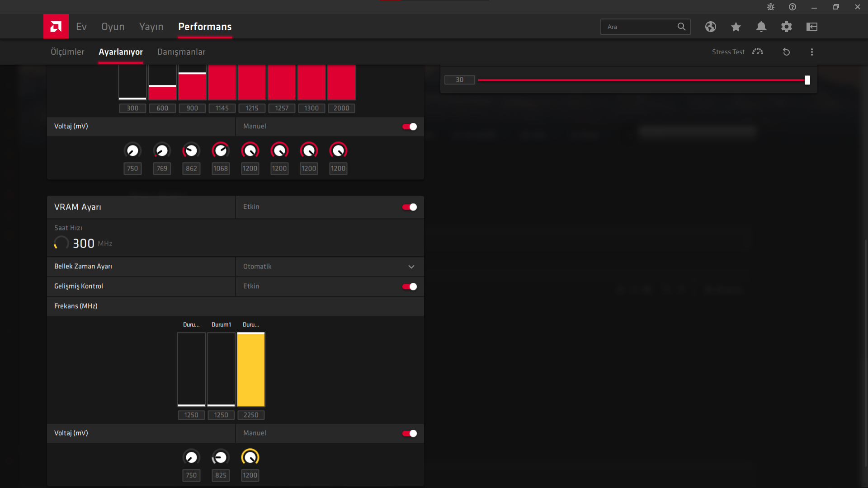This screenshot has height=488, width=868.
Task: Go to the Danışmanlar tab
Action: pyautogui.click(x=181, y=52)
